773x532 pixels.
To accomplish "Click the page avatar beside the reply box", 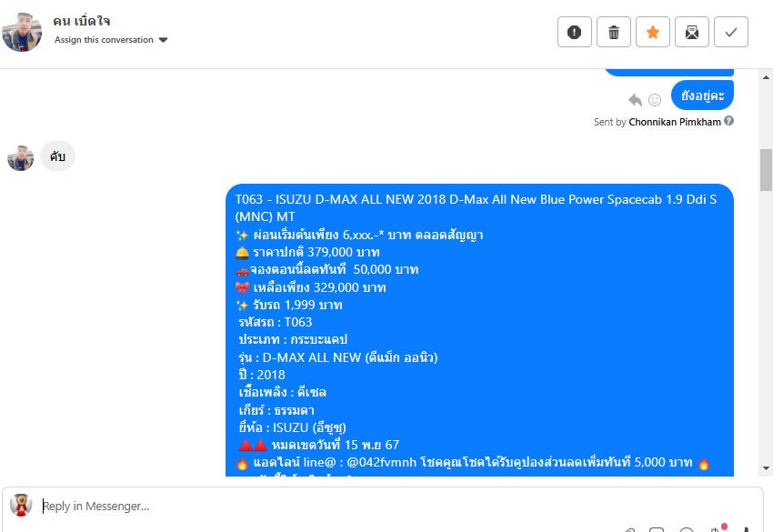I will point(21,505).
